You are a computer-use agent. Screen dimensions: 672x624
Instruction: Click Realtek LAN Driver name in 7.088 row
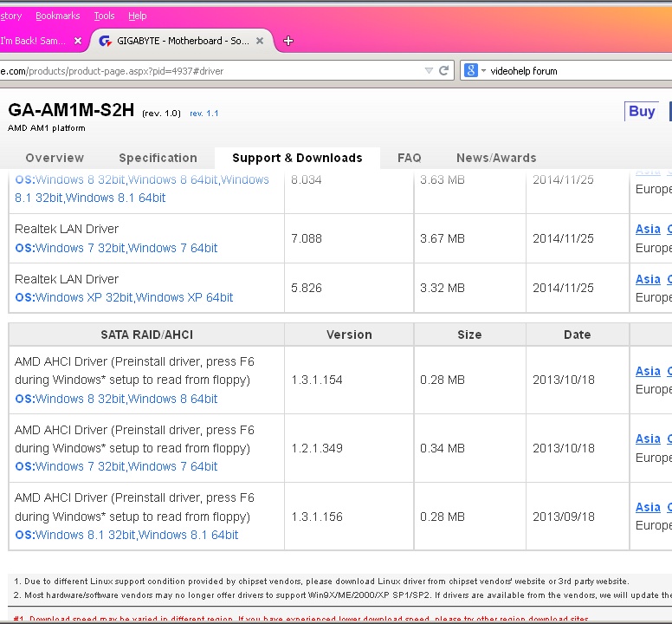(67, 229)
